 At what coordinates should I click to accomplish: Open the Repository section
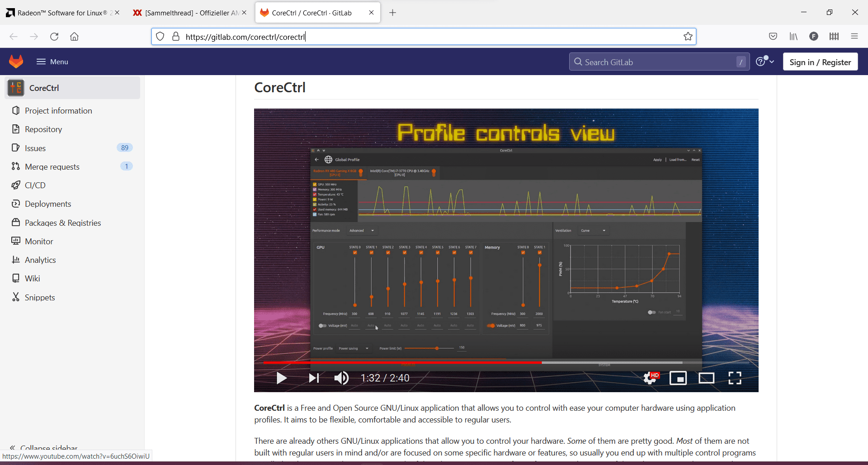(x=43, y=129)
